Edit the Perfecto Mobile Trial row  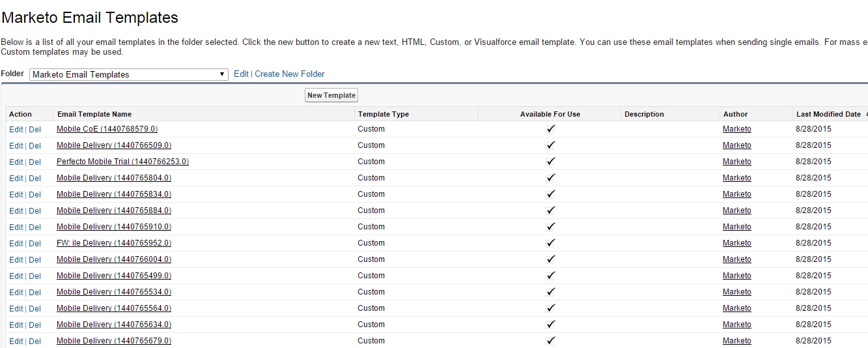click(16, 162)
